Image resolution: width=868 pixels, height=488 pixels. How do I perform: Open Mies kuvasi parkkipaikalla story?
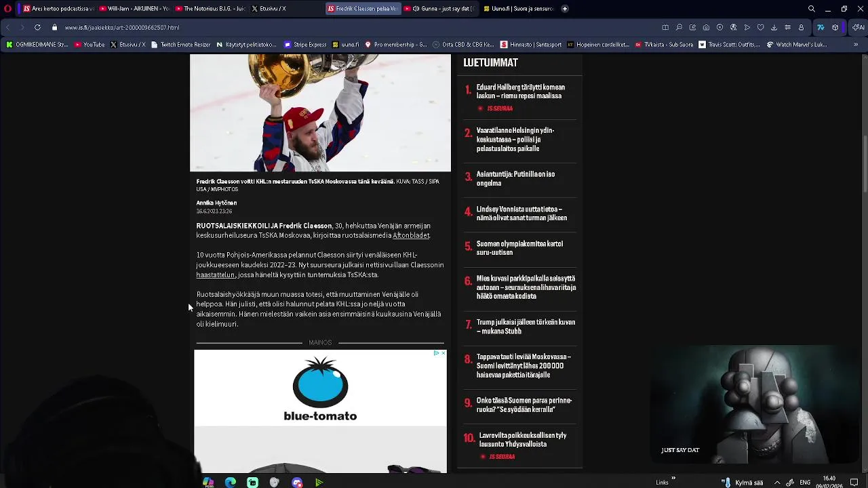pos(526,287)
